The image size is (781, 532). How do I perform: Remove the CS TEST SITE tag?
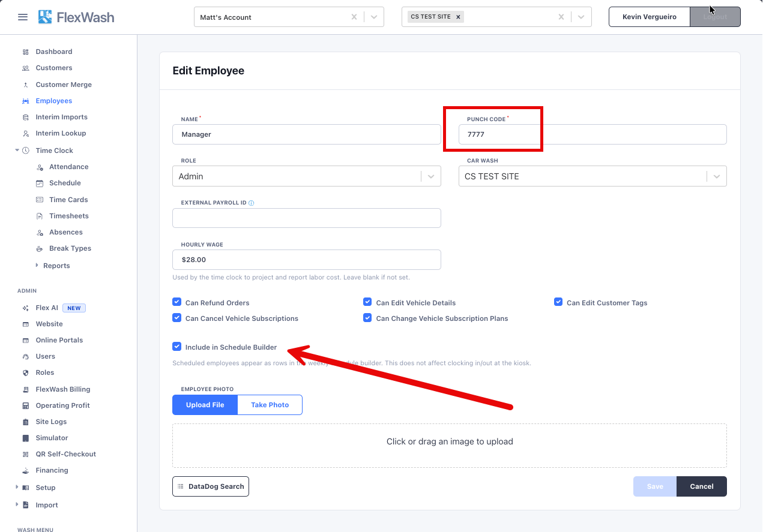point(458,17)
